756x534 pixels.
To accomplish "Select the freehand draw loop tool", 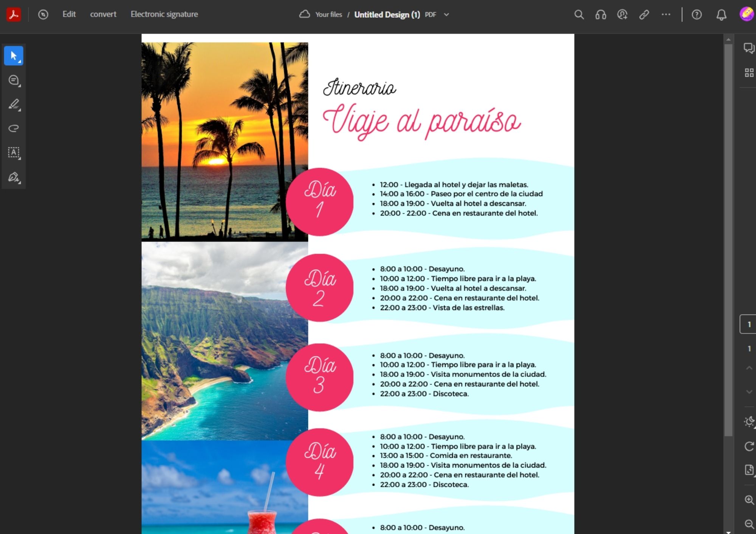I will 14,128.
